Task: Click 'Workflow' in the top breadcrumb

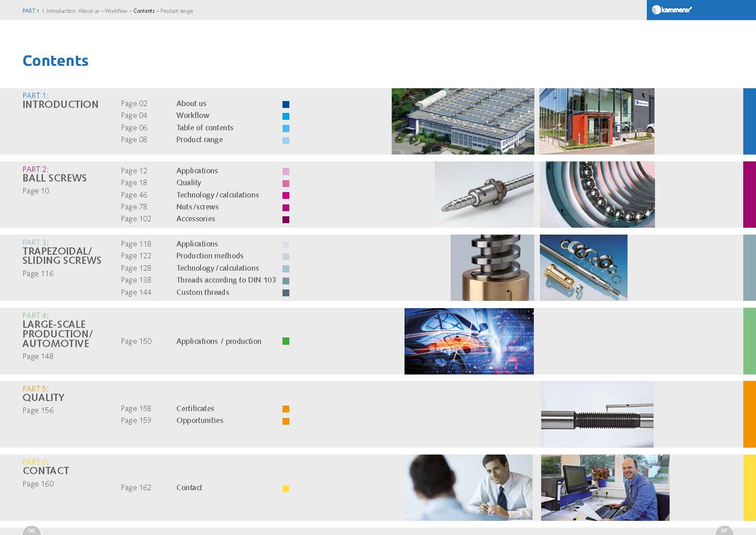Action: point(116,11)
